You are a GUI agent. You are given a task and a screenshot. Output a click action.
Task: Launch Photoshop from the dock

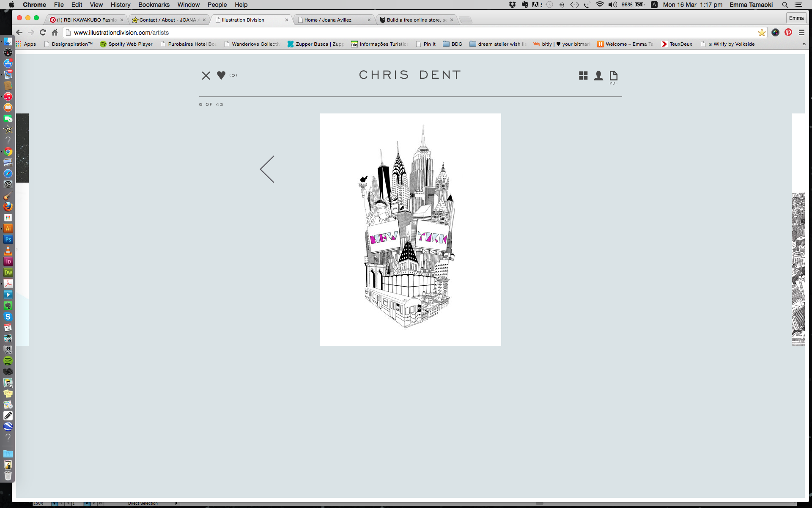[x=8, y=240]
